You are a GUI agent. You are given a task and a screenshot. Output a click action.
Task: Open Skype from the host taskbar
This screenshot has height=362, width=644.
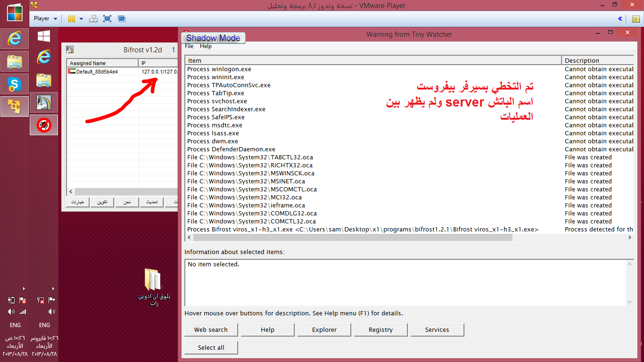click(x=15, y=84)
